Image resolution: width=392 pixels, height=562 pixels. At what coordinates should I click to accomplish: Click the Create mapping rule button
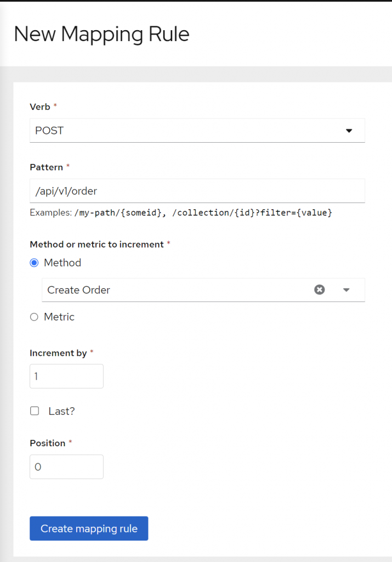click(89, 529)
